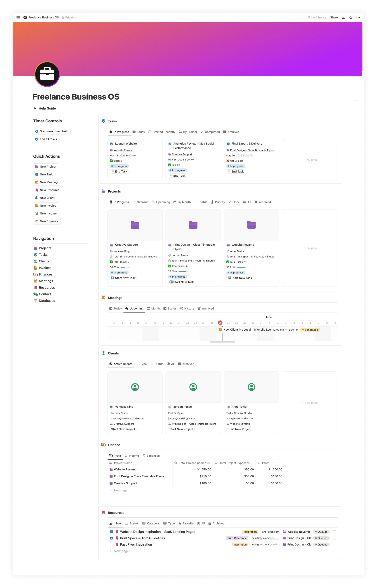Expand the table of contents lines
The image size is (377, 588).
pyautogui.click(x=356, y=98)
